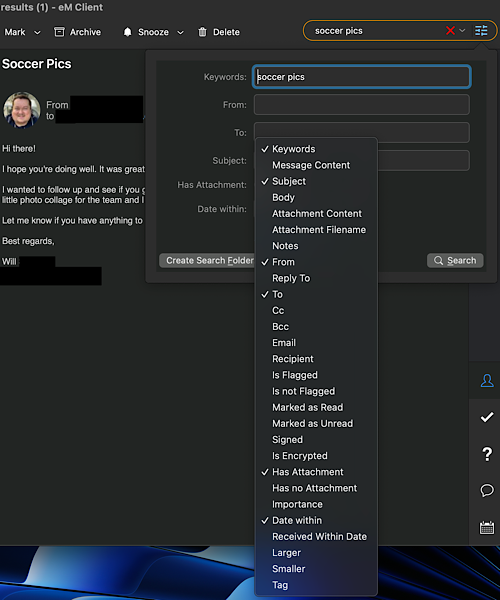Select Email menu item
Screen dimensions: 500x600
tap(316, 342)
